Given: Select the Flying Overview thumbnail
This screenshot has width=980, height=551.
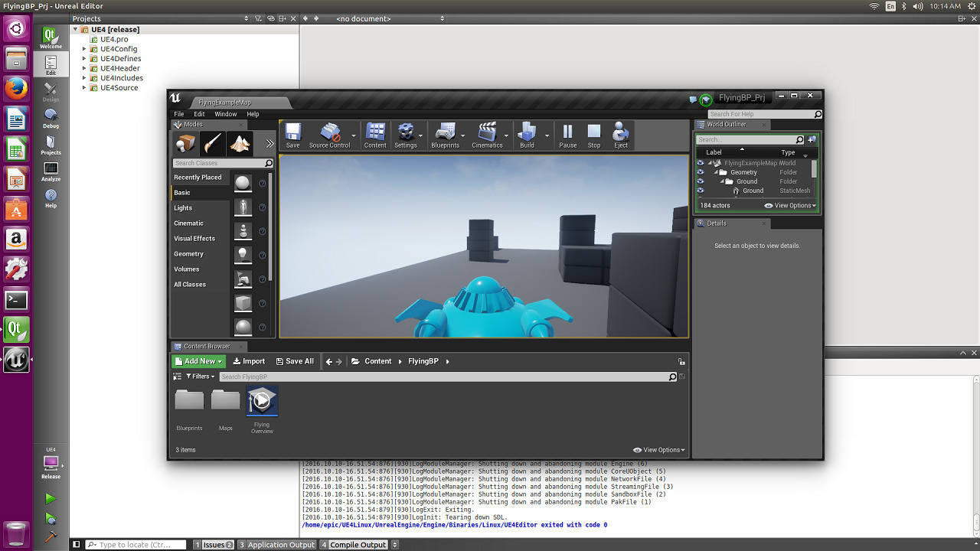Looking at the screenshot, I should pyautogui.click(x=262, y=402).
